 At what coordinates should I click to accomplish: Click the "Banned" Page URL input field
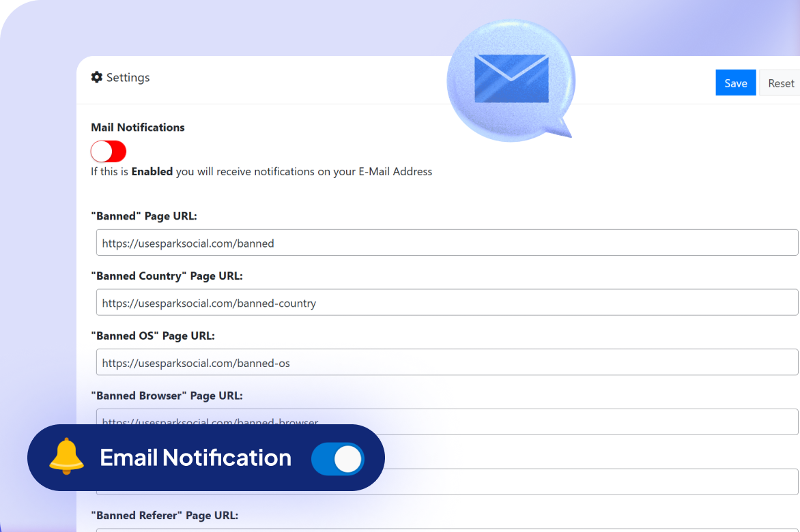pos(447,243)
